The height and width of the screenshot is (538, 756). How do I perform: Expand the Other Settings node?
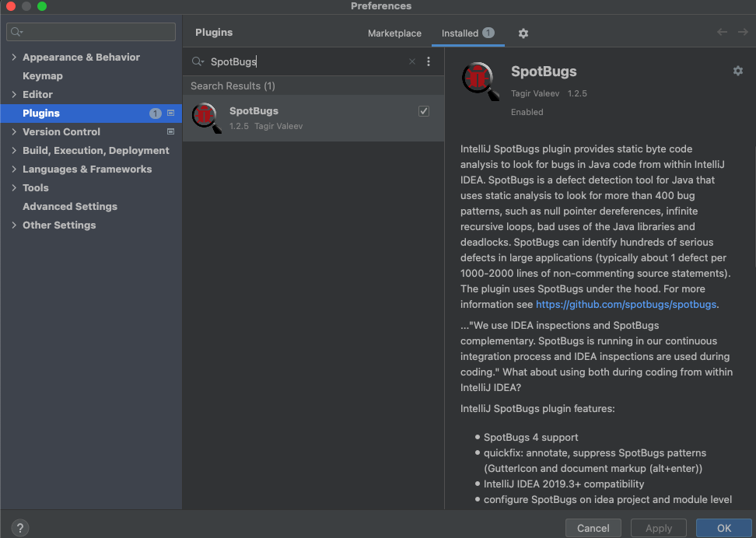point(14,225)
